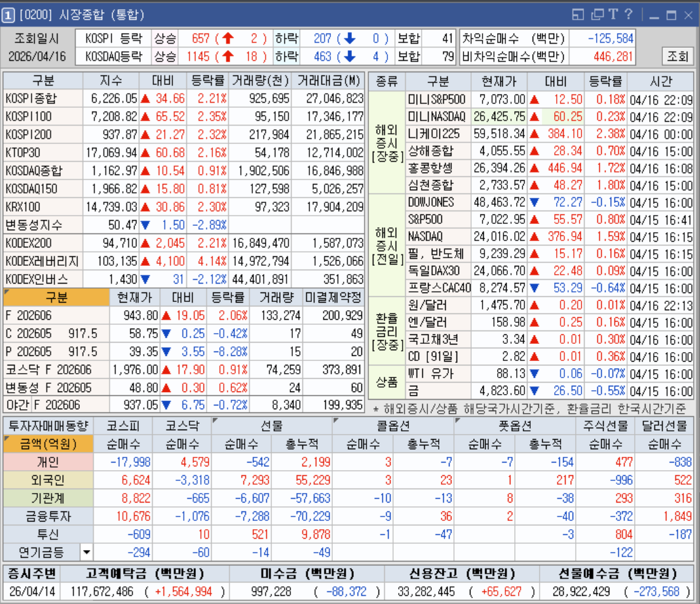The image size is (700, 604).
Task: Click the 투신 investor row label
Action: click(48, 534)
